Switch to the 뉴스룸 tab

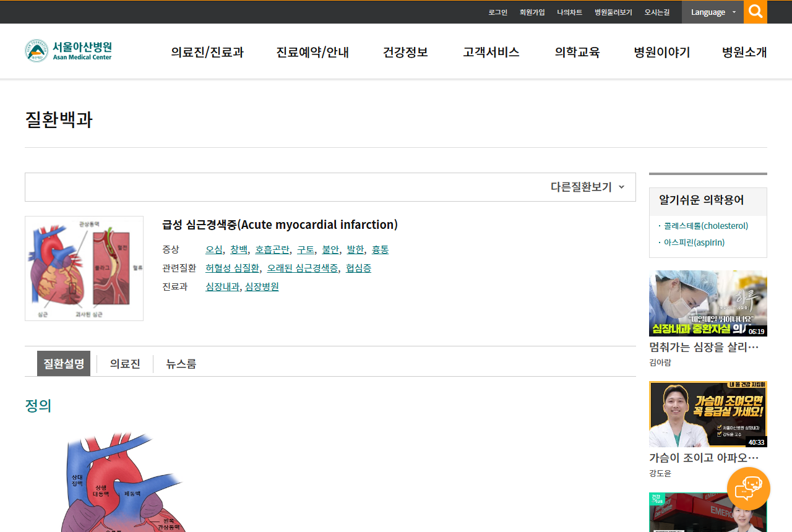coord(181,364)
